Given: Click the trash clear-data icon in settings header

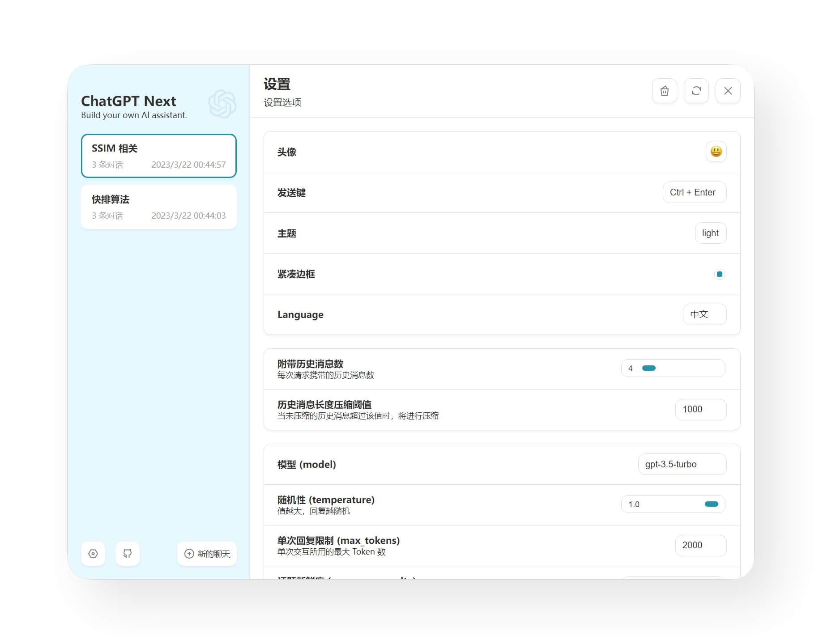Looking at the screenshot, I should [x=664, y=91].
